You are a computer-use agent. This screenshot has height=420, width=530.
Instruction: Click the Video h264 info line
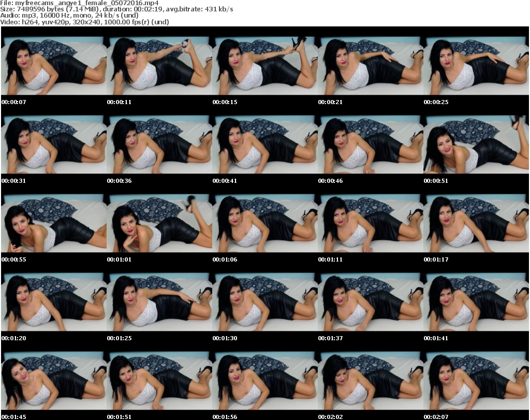pyautogui.click(x=84, y=22)
